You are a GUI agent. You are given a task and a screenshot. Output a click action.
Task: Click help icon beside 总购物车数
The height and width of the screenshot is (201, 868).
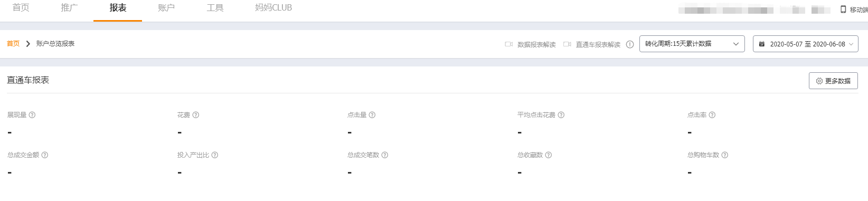pyautogui.click(x=725, y=155)
